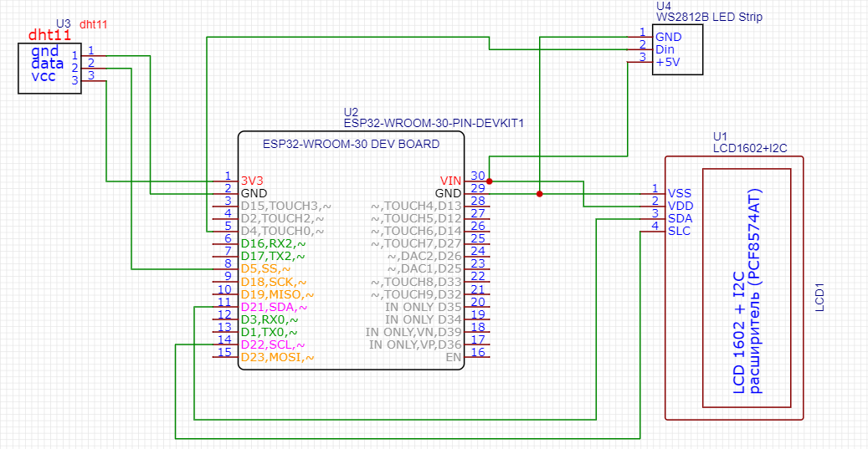Select the vcc pin label on dht11

pos(44,76)
